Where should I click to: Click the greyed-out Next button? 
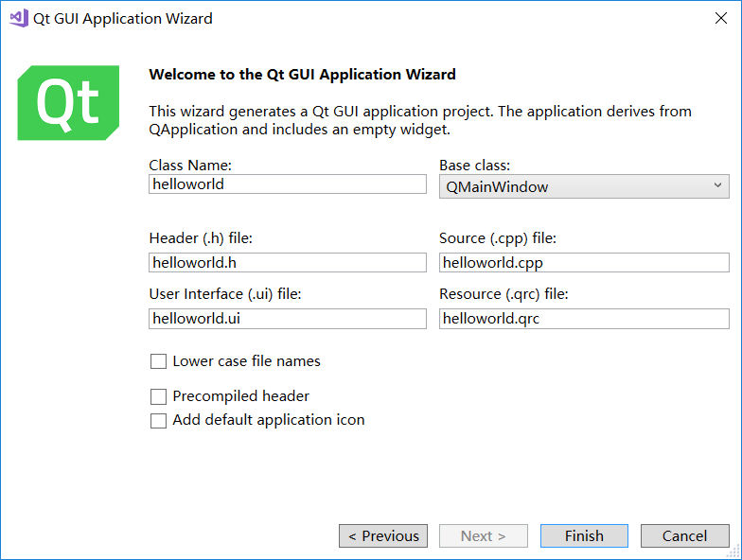(x=483, y=535)
